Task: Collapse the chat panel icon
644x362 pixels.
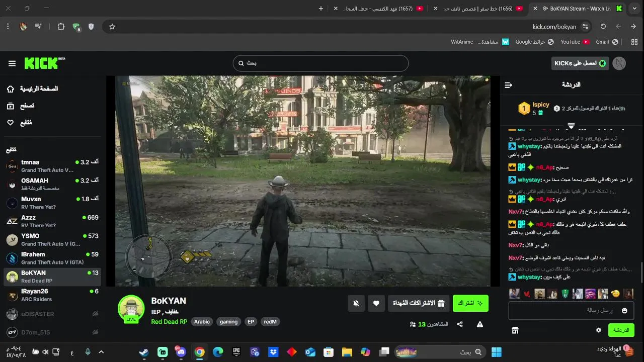Action: (508, 85)
